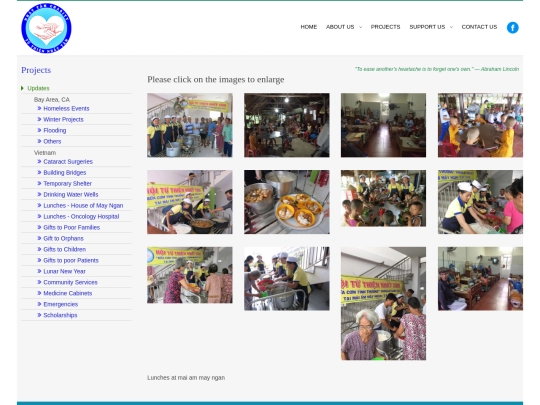Click chevron icon beside Cataract Surgeries
The height and width of the screenshot is (405, 540).
click(x=39, y=162)
